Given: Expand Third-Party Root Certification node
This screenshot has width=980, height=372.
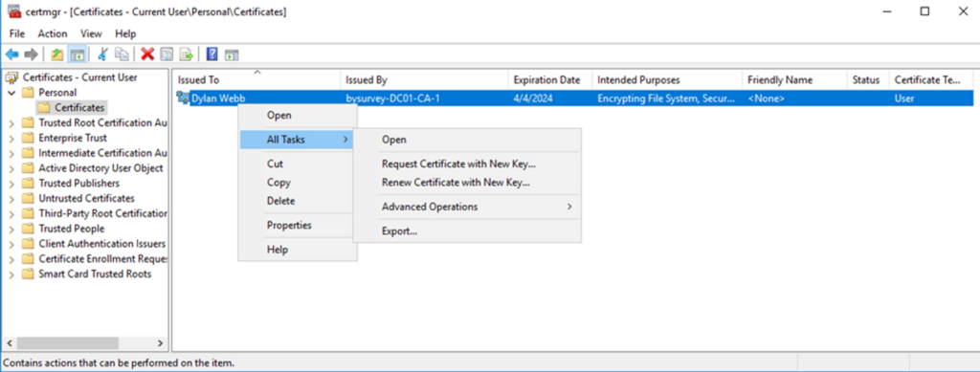Looking at the screenshot, I should [x=11, y=214].
